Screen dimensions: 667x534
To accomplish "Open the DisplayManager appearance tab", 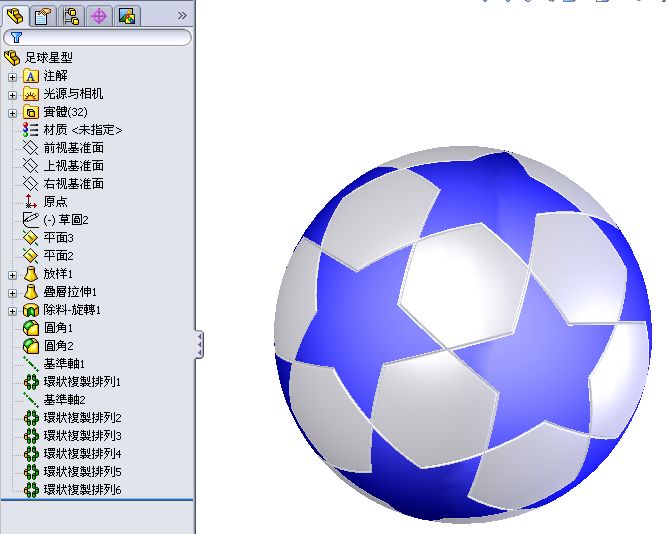I will click(127, 16).
